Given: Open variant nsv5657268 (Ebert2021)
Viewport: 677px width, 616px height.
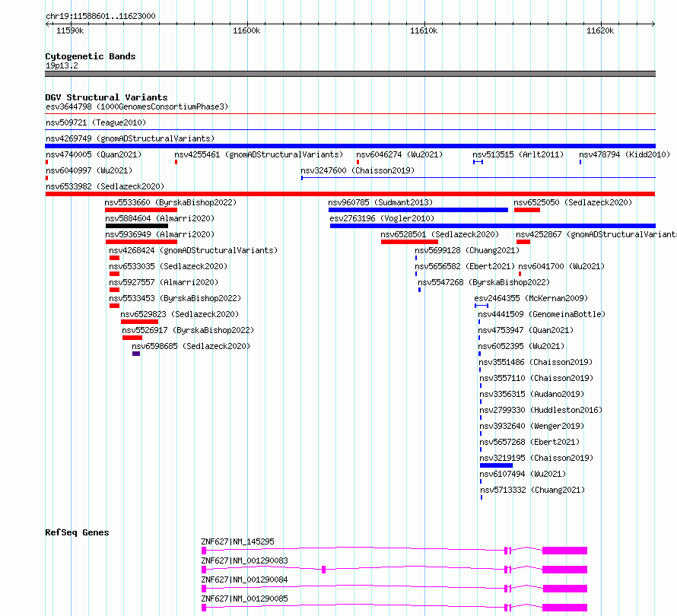Looking at the screenshot, I should coord(529,442).
